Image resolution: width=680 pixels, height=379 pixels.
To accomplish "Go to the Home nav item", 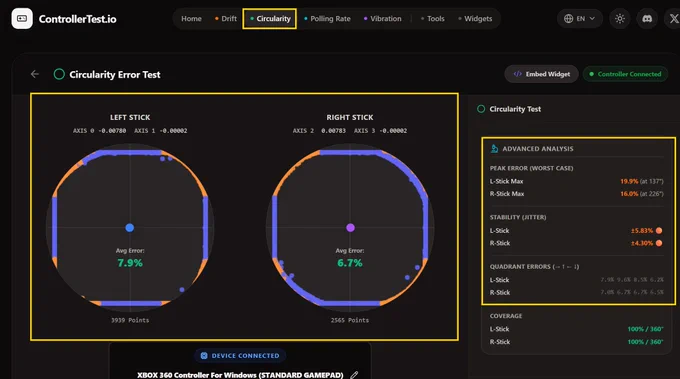I will point(191,19).
